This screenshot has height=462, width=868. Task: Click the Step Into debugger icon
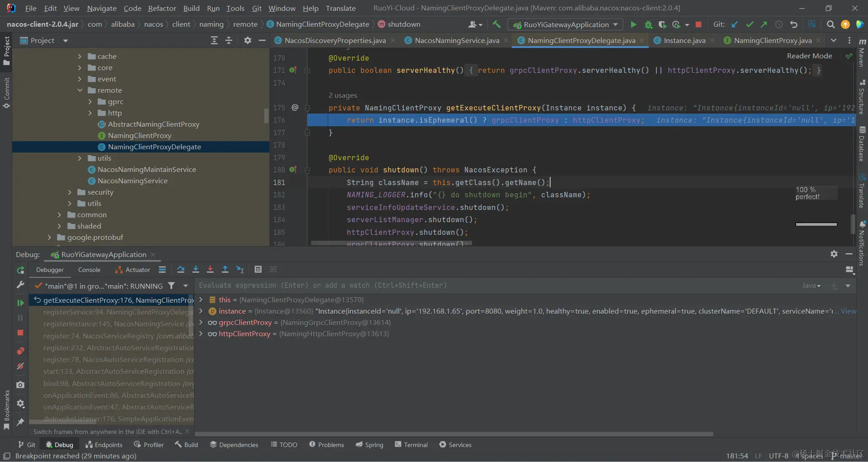pyautogui.click(x=196, y=270)
